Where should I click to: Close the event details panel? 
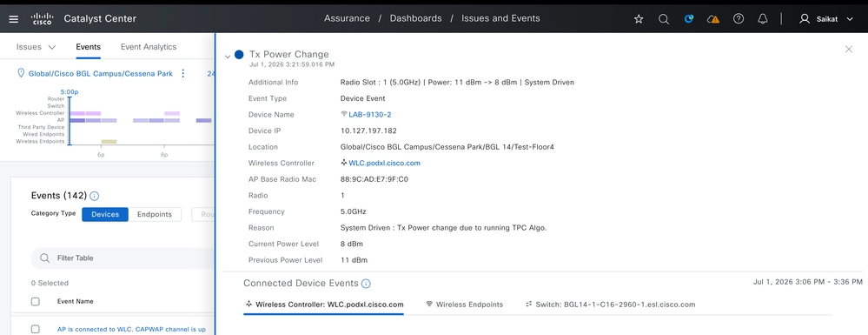pyautogui.click(x=849, y=49)
